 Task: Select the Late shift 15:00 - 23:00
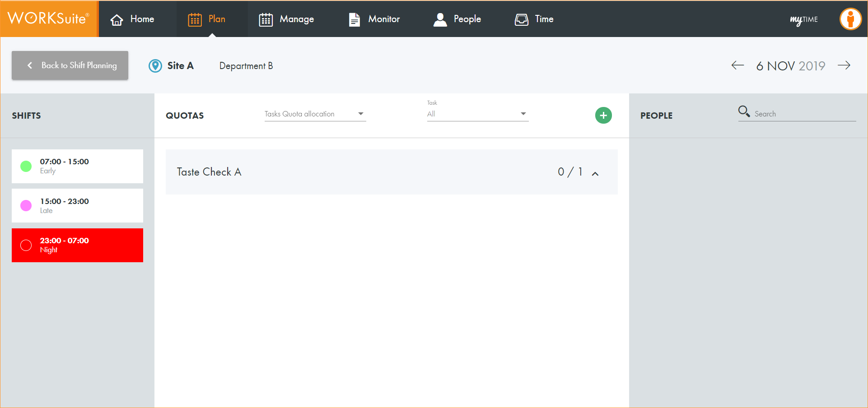77,205
